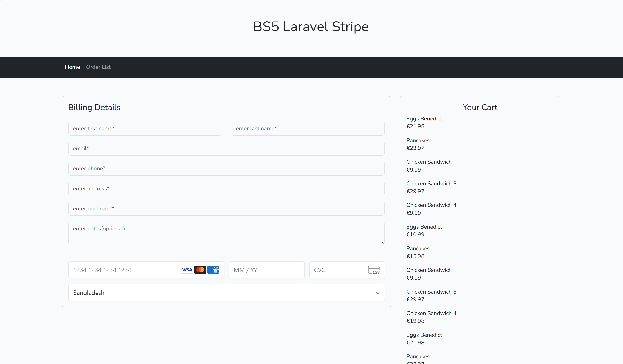Go to the Home nav link
623x364 pixels.
72,67
